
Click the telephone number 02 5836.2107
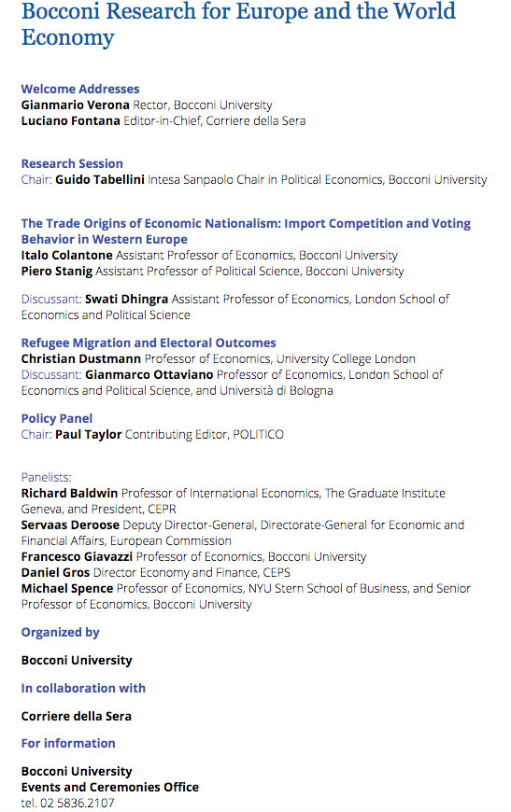click(77, 803)
